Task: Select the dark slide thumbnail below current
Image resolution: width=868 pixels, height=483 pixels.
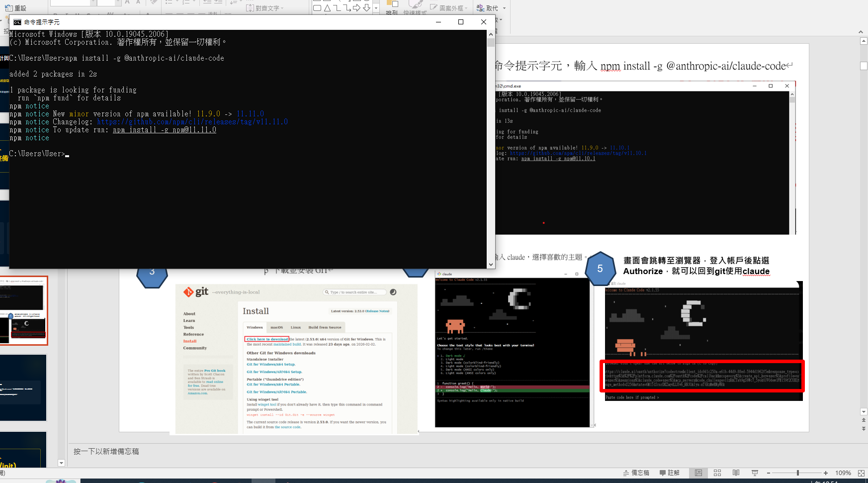Action: [23, 387]
